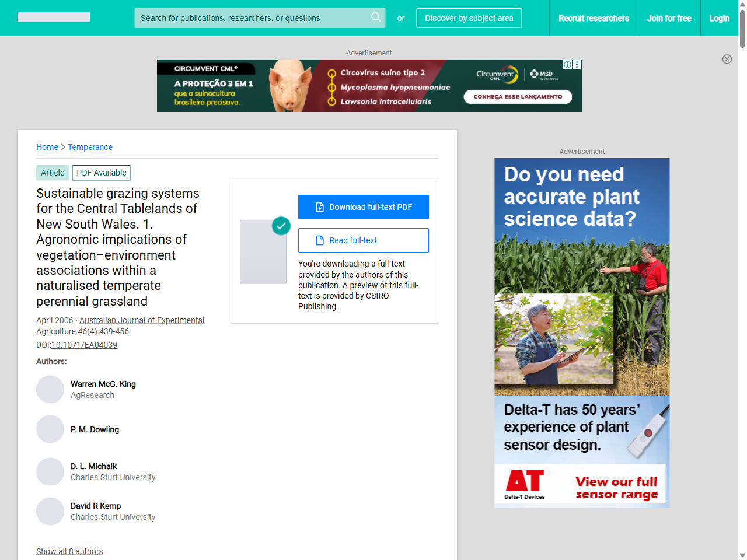747x560 pixels.
Task: Open D. L. Michalk profile name
Action: pos(93,466)
